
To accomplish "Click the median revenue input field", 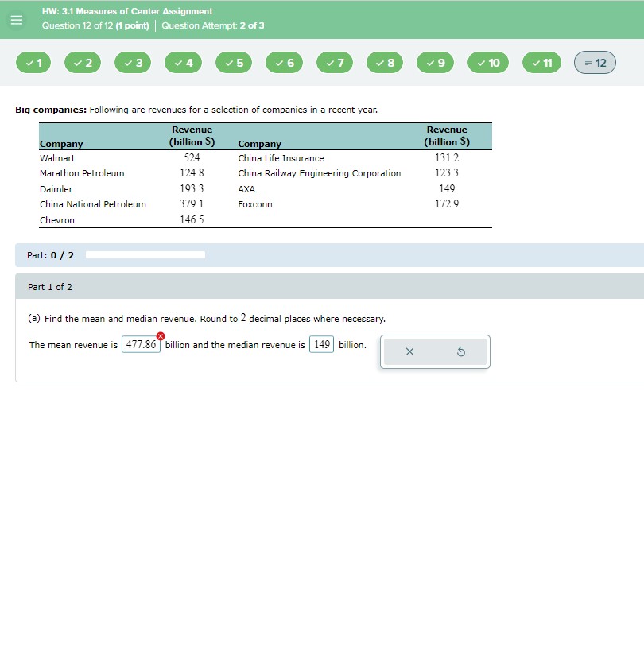I will tap(321, 345).
